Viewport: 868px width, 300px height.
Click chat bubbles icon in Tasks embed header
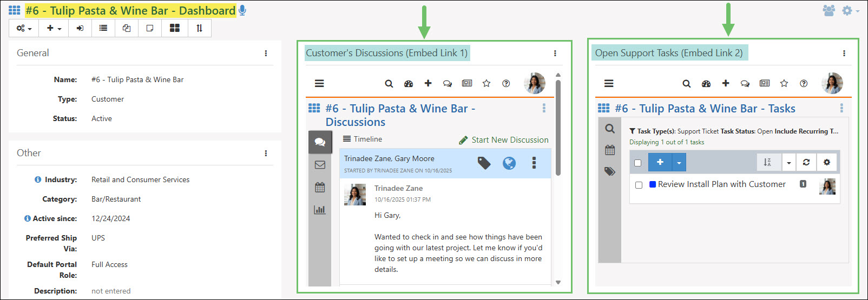(745, 83)
